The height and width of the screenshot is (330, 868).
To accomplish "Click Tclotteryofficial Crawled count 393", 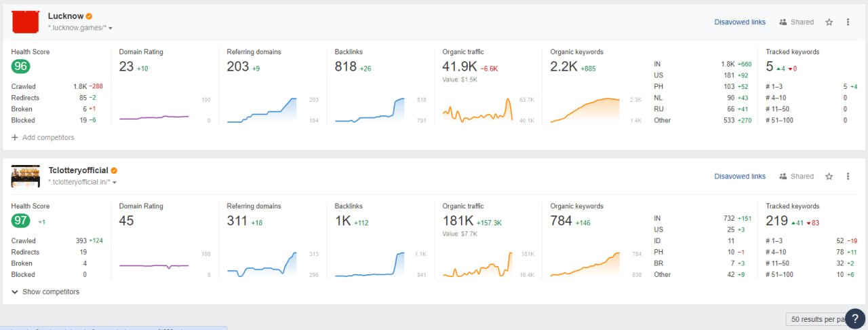I will click(81, 240).
